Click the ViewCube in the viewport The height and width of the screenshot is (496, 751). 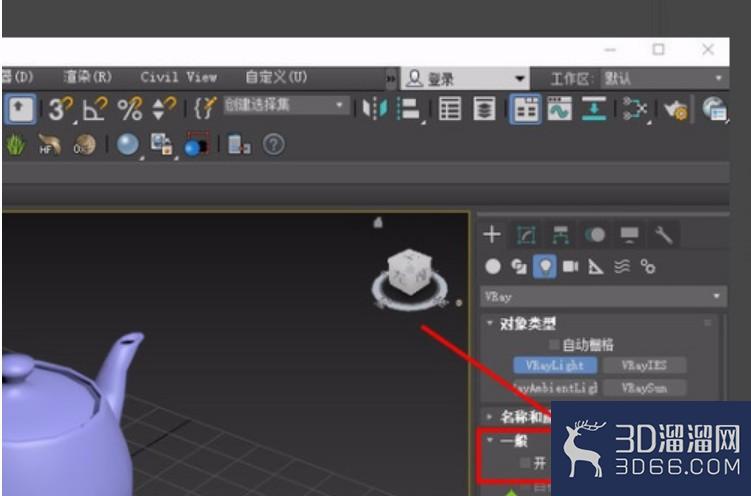[410, 274]
